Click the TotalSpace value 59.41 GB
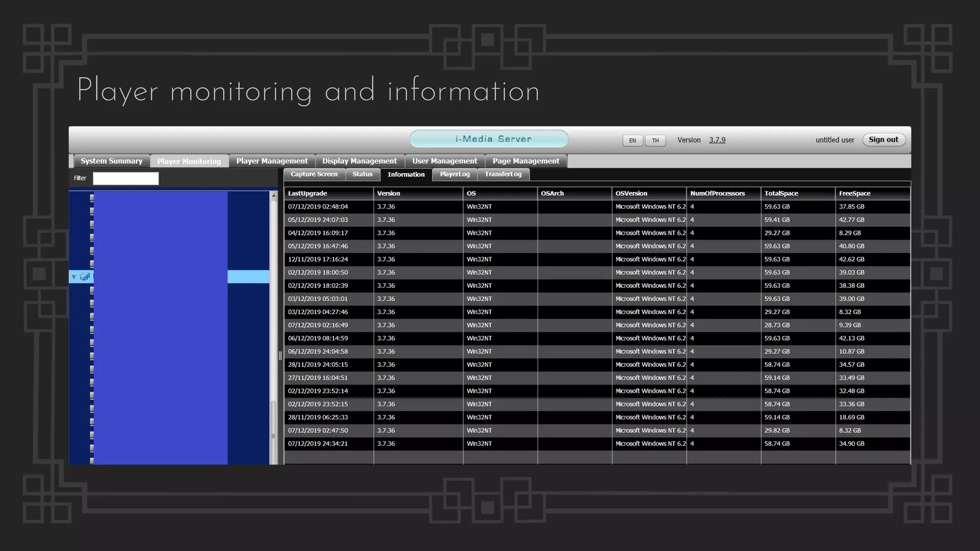 click(777, 220)
